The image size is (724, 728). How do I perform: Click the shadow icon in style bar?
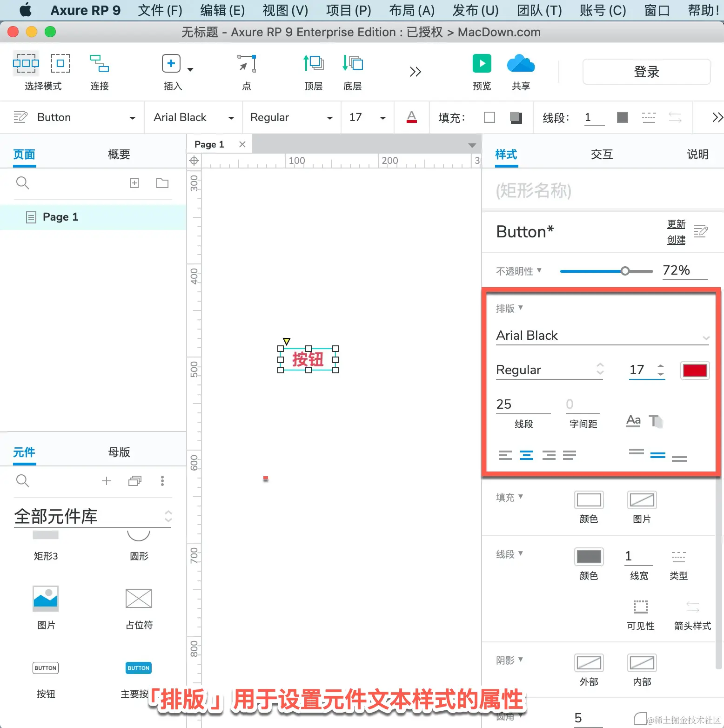tap(516, 117)
